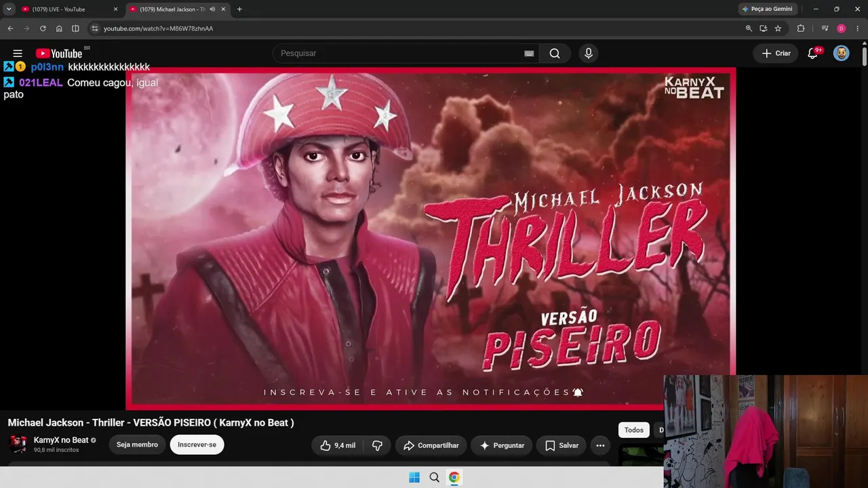Open a new browser tab
The height and width of the screenshot is (488, 868).
[239, 9]
